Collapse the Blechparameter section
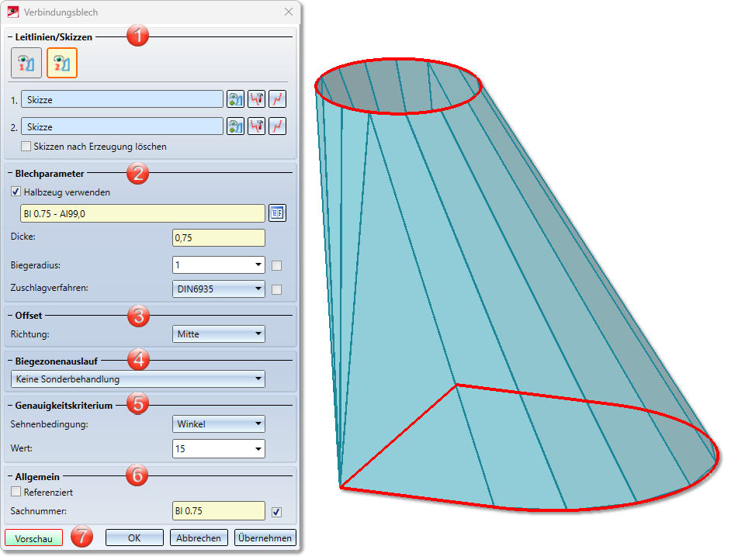 tap(10, 174)
